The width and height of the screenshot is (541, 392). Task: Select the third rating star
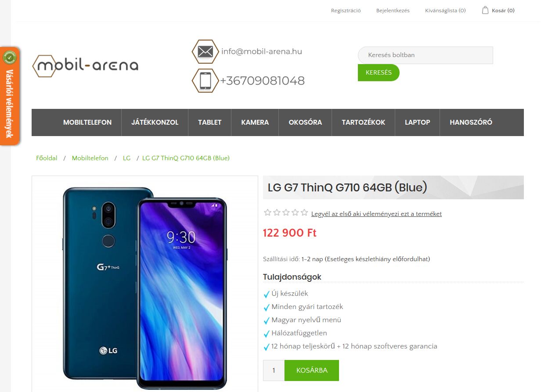[286, 213]
